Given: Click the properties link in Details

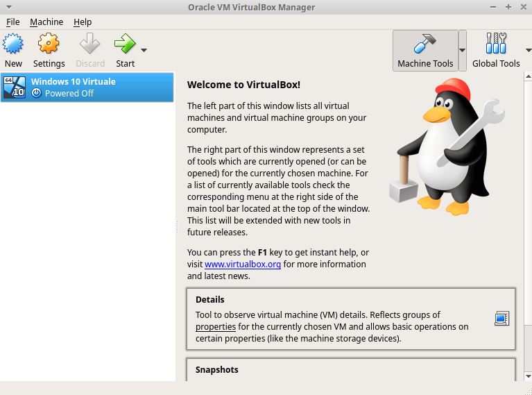Looking at the screenshot, I should (215, 327).
